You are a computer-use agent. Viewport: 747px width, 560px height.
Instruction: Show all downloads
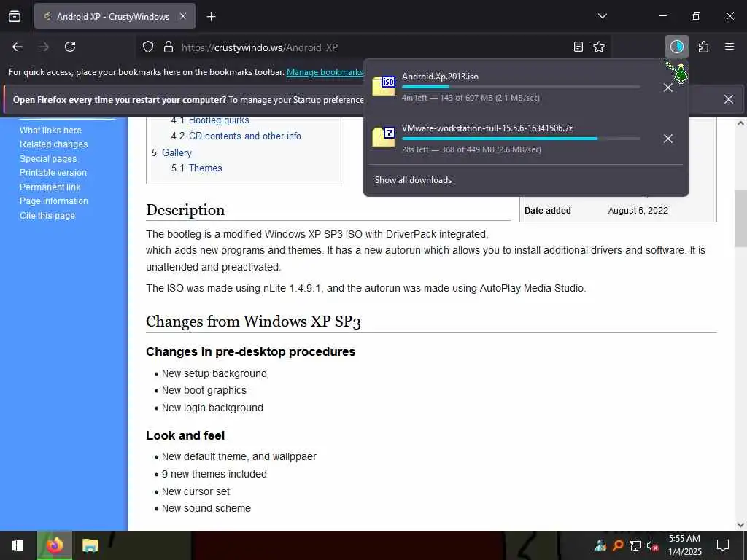point(413,180)
